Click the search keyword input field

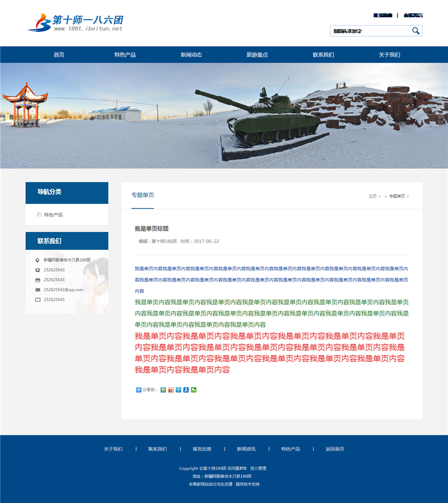pyautogui.click(x=370, y=31)
